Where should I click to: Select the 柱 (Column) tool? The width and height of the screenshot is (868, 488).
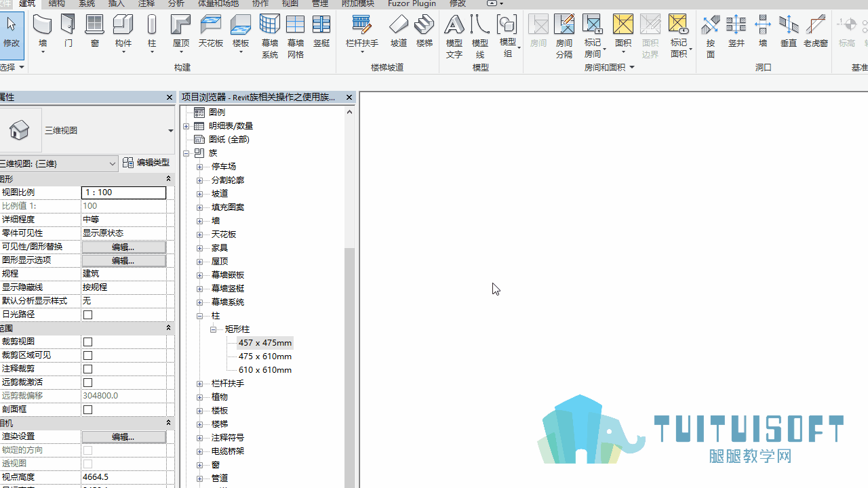coord(152,34)
